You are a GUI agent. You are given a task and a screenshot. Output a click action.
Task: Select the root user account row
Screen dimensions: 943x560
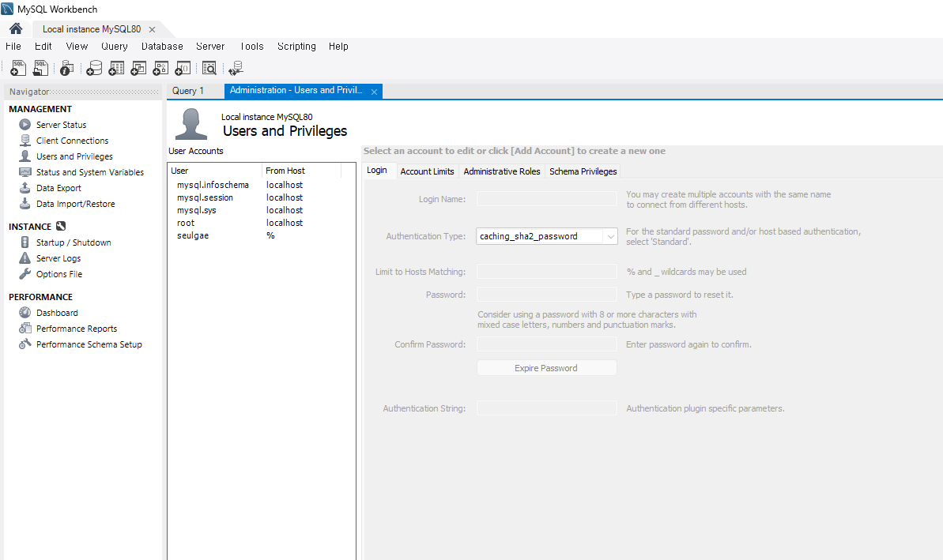[261, 223]
